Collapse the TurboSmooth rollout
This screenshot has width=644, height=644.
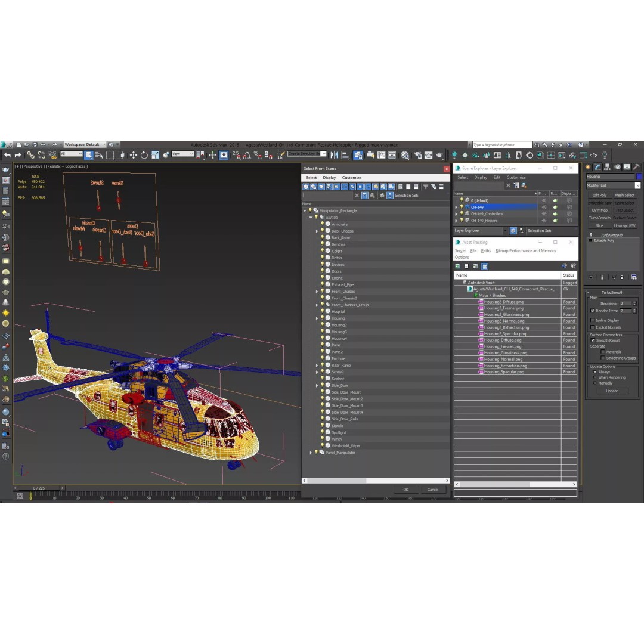click(x=612, y=292)
